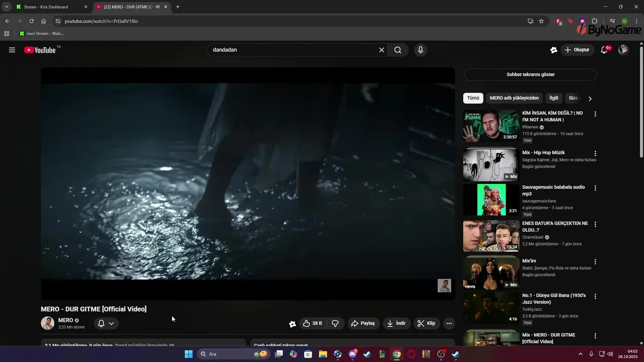The width and height of the screenshot is (644, 362).
Task: Open Opera from the taskbar
Action: tap(412, 354)
